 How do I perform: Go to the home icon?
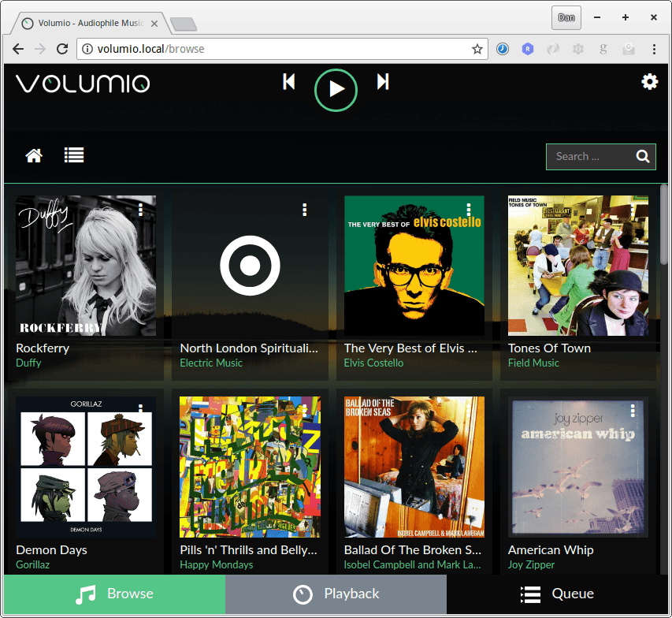click(x=34, y=156)
